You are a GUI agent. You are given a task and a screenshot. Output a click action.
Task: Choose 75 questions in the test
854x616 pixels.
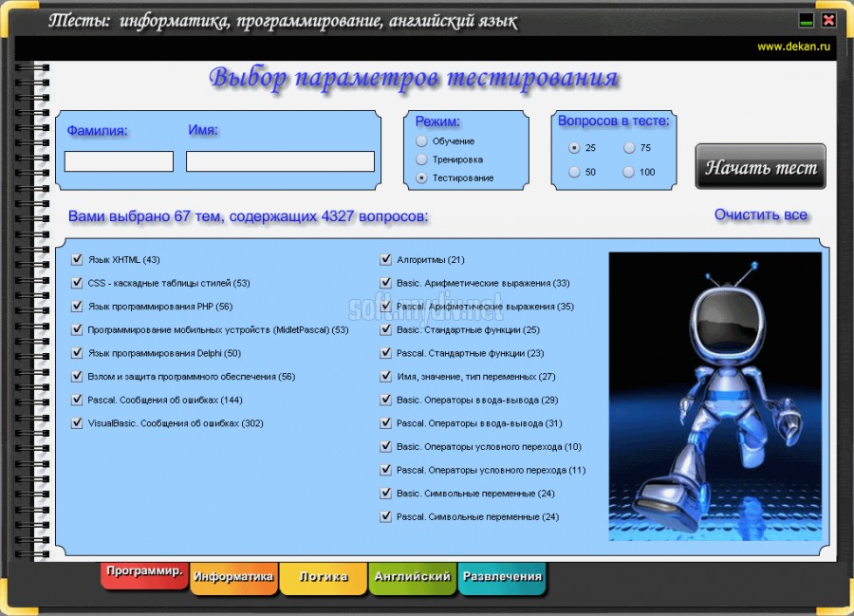coord(629,148)
